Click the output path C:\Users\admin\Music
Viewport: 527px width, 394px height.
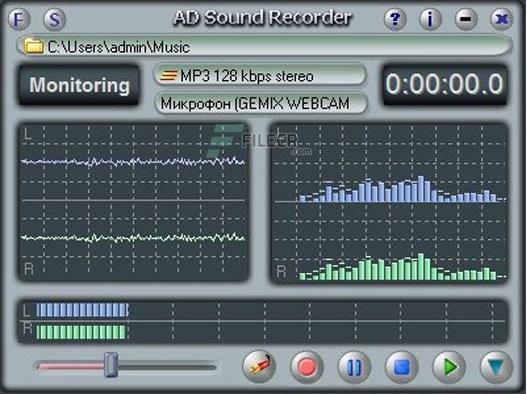pyautogui.click(x=119, y=47)
